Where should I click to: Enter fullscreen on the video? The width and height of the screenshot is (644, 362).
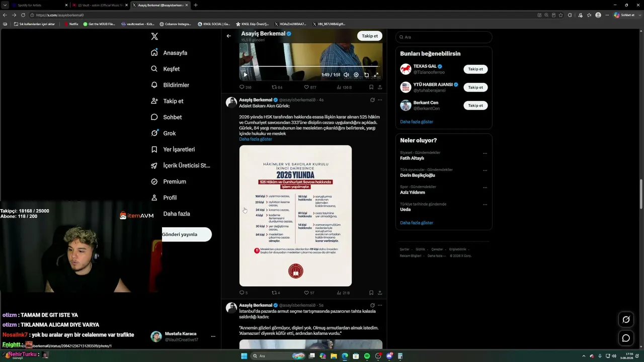(x=376, y=74)
